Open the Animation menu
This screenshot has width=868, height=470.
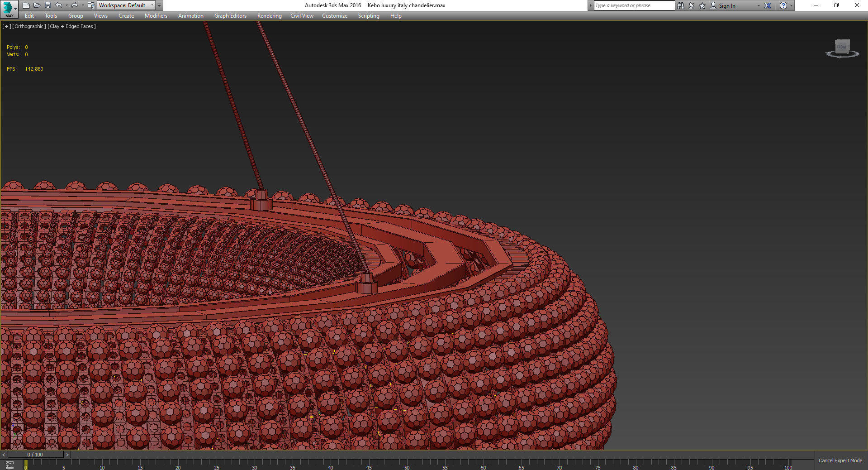coord(191,16)
